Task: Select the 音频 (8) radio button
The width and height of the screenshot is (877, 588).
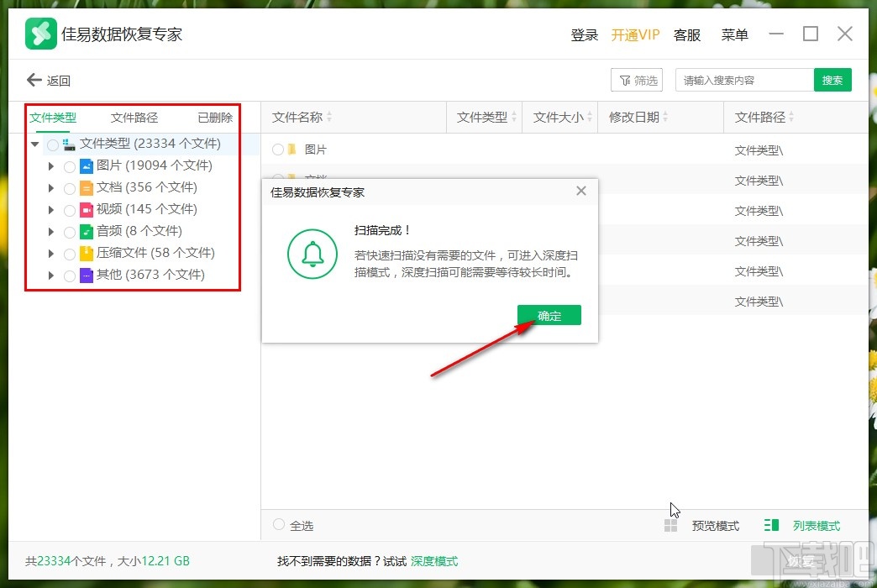Action: (x=70, y=232)
